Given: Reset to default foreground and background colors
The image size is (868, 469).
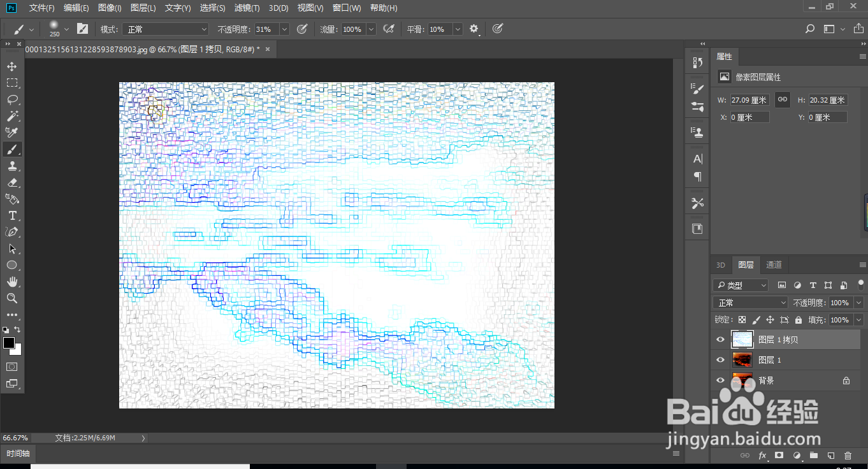Looking at the screenshot, I should (6, 330).
